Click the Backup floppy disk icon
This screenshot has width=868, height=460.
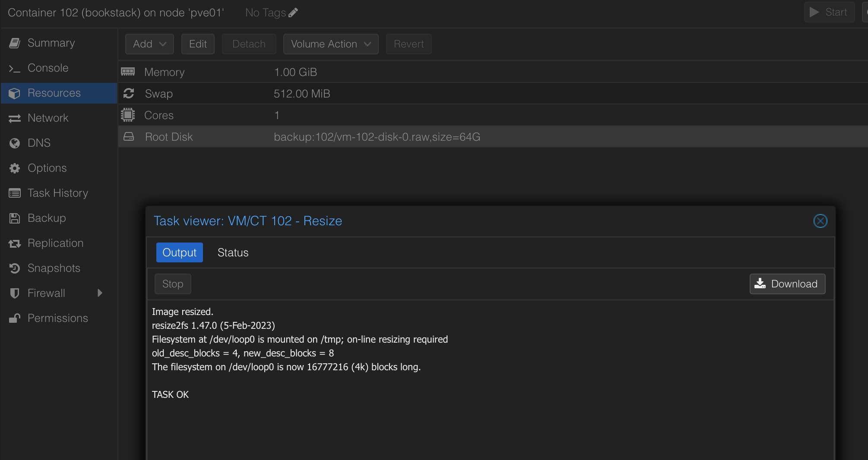15,218
